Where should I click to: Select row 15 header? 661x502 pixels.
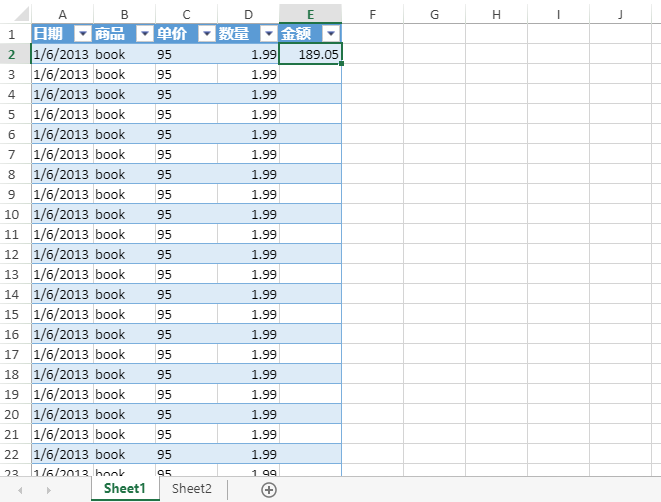(11, 314)
